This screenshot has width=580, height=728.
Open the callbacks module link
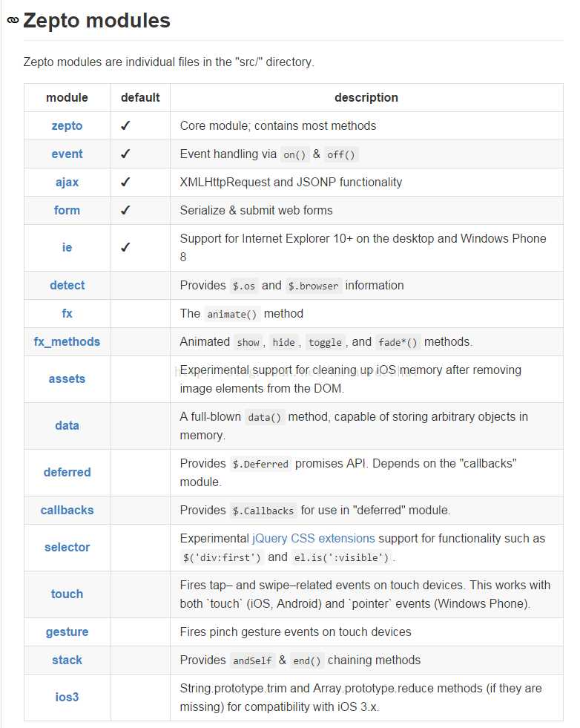tap(67, 511)
